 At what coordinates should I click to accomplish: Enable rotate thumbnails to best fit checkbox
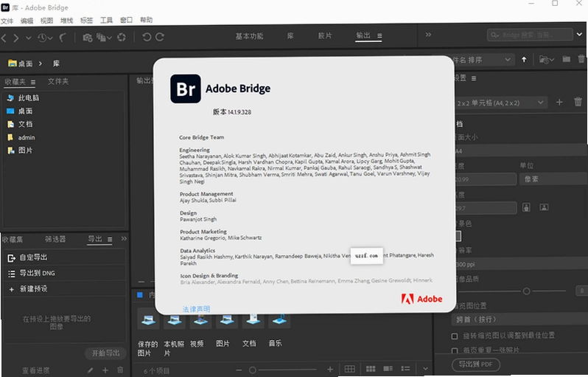[x=455, y=336]
